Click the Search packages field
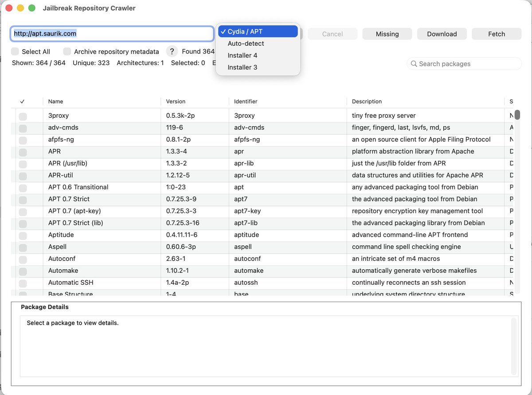This screenshot has width=532, height=395. [464, 64]
